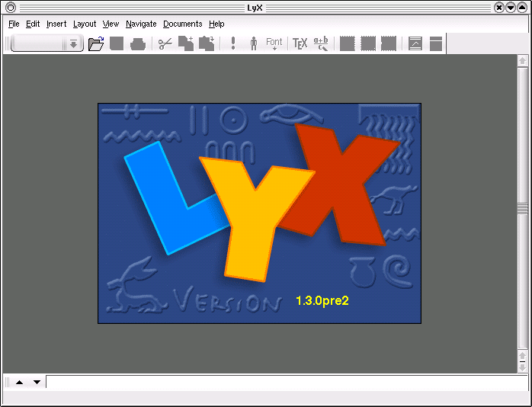Click the save document toolbar icon
The height and width of the screenshot is (407, 532).
coord(117,43)
